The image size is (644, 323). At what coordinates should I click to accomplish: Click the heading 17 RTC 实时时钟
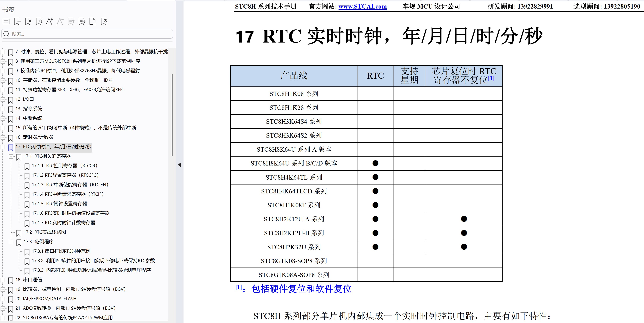tap(389, 36)
